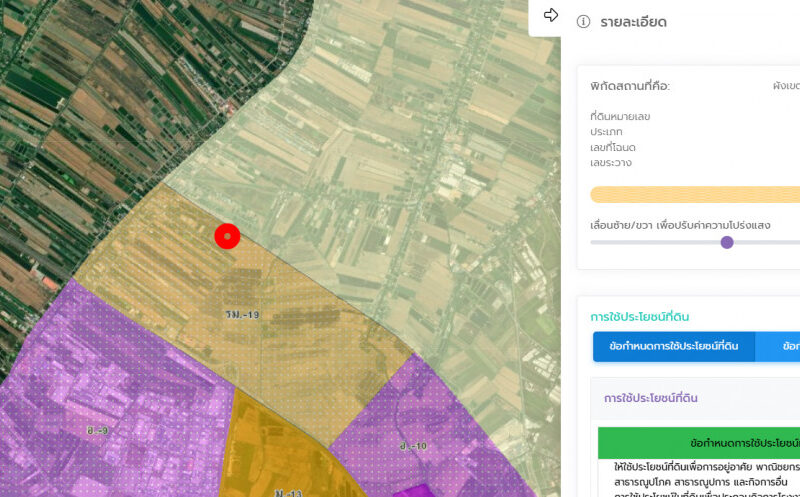Click the ประเภท field label
This screenshot has width=800, height=497.
pos(606,132)
